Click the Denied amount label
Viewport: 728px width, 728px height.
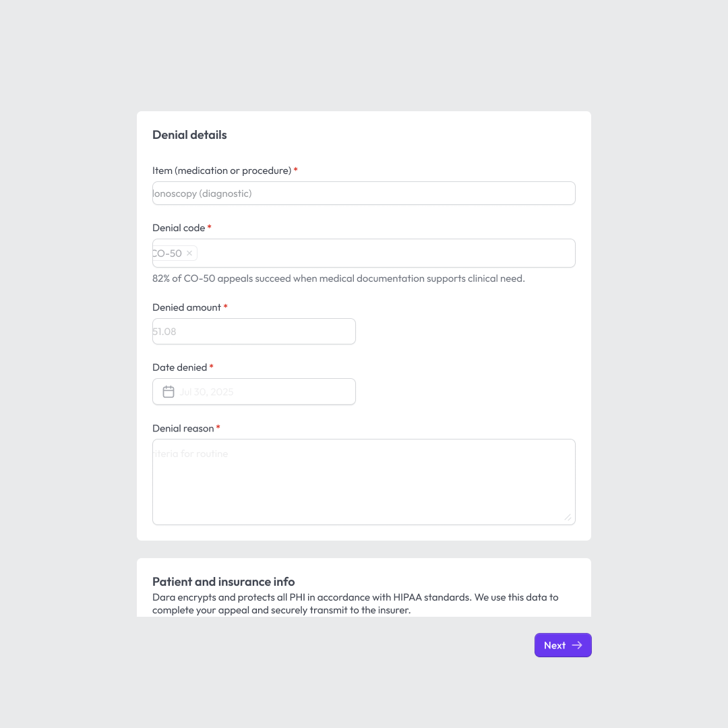click(187, 307)
